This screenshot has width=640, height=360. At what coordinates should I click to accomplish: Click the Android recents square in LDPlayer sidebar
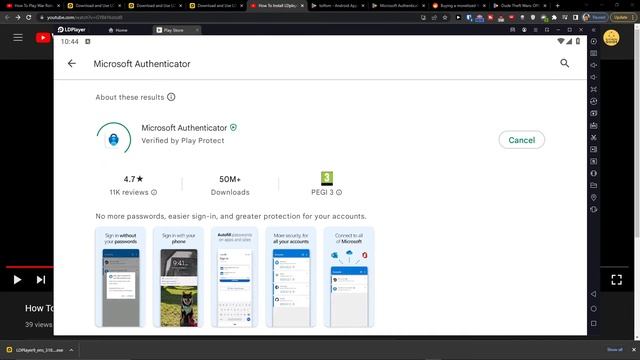point(594,324)
